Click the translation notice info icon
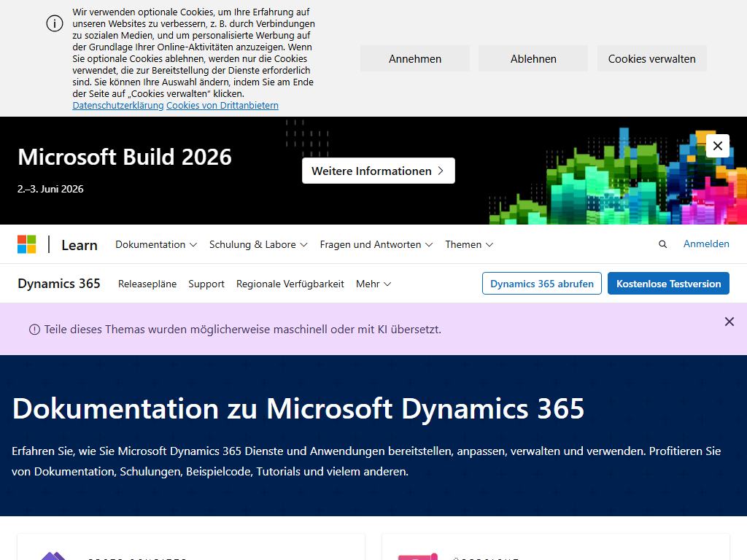This screenshot has height=560, width=747. click(x=34, y=330)
